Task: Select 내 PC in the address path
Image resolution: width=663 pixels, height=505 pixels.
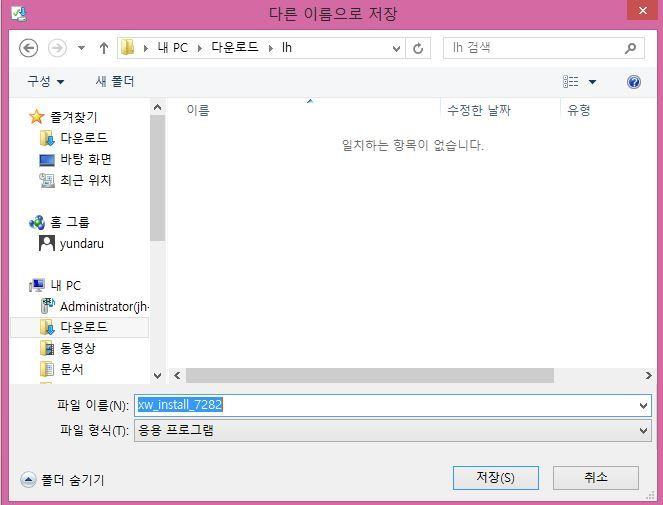Action: click(173, 47)
